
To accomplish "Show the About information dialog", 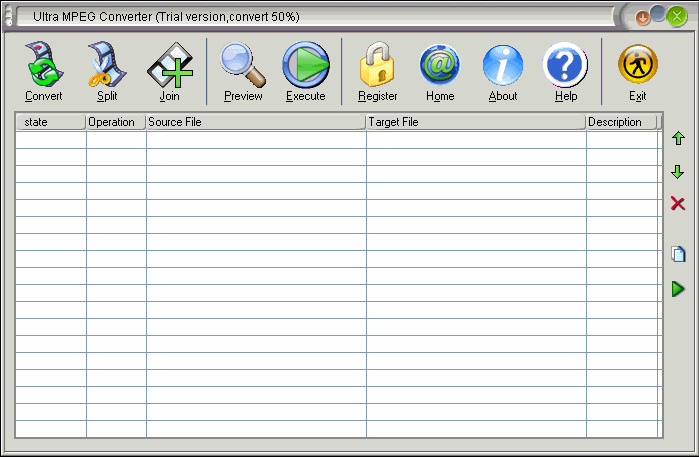I will [x=503, y=72].
